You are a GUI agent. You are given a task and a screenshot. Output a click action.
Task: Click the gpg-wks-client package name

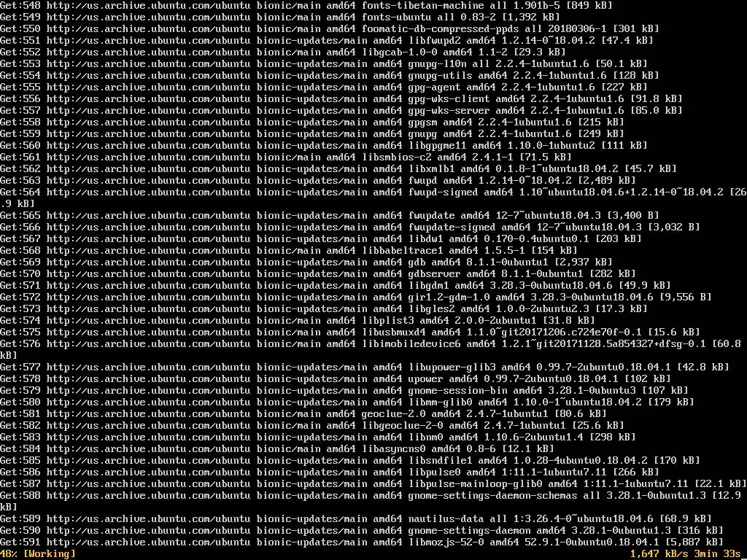pyautogui.click(x=449, y=99)
